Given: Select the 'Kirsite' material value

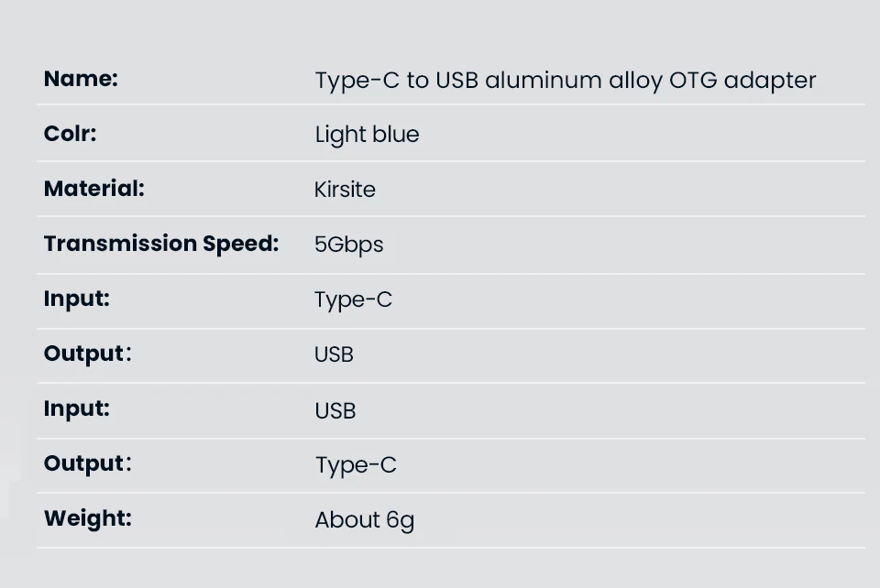Looking at the screenshot, I should coord(345,190).
